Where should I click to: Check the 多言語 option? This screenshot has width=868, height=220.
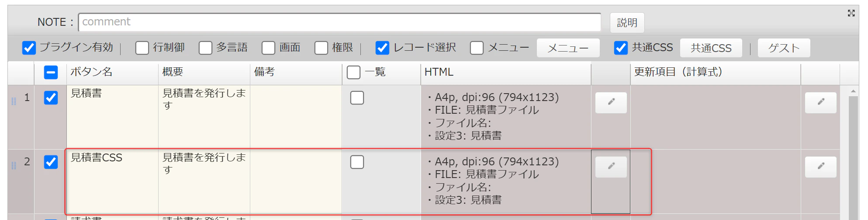pyautogui.click(x=205, y=48)
